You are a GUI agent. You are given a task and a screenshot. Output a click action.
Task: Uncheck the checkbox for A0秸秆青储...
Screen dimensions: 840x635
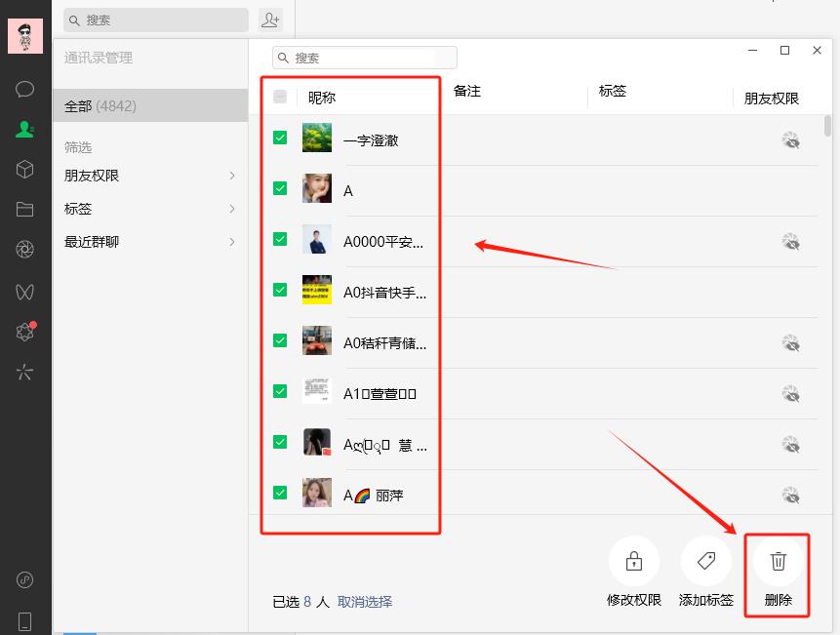pyautogui.click(x=280, y=340)
